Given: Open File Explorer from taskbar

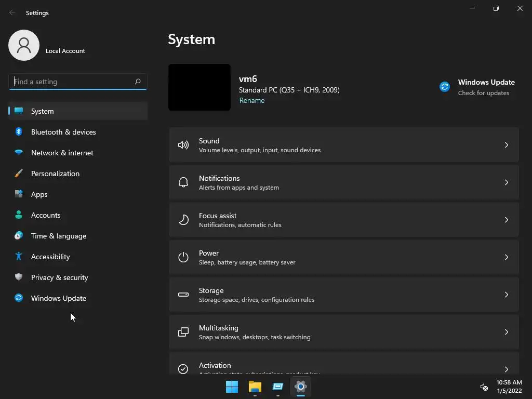Looking at the screenshot, I should point(255,387).
